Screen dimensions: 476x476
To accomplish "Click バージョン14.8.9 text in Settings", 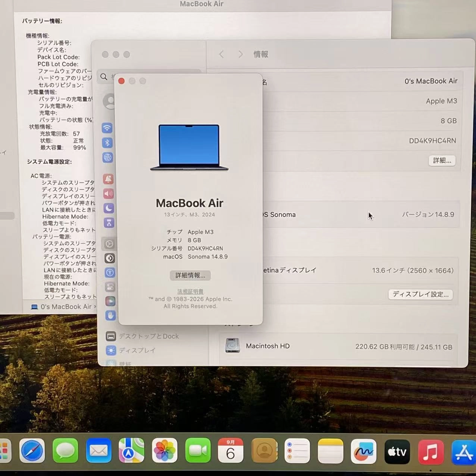I will [x=428, y=214].
